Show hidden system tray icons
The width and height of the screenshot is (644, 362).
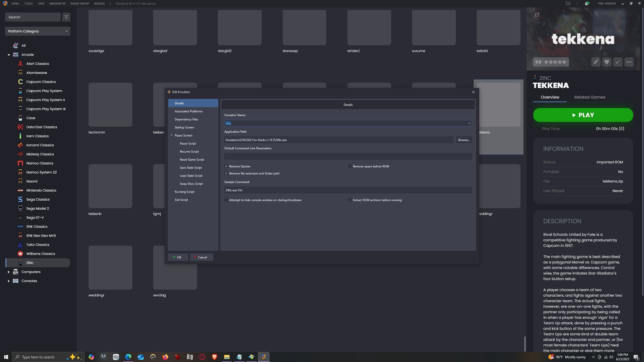[593, 357]
